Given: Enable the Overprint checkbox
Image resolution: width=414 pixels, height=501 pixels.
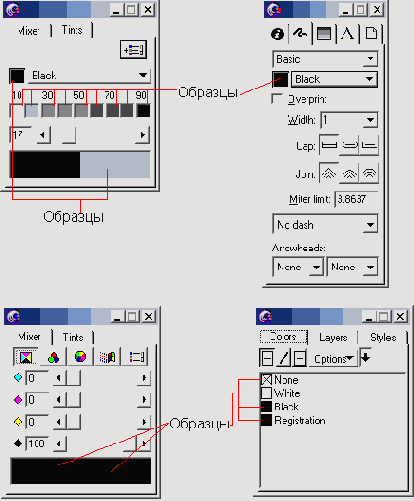Looking at the screenshot, I should click(277, 98).
